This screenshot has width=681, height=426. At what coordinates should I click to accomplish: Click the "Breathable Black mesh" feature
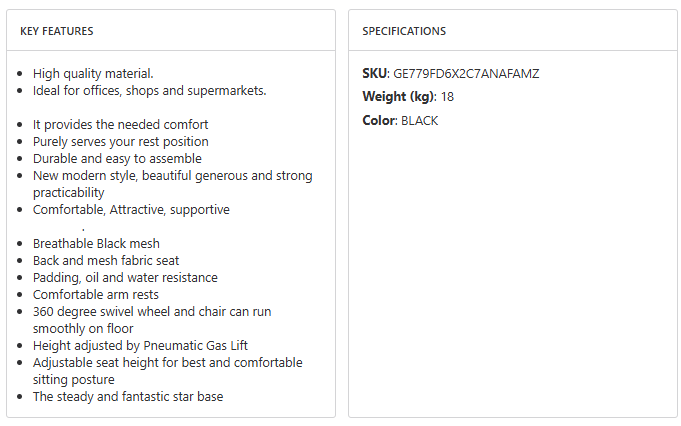tap(96, 244)
